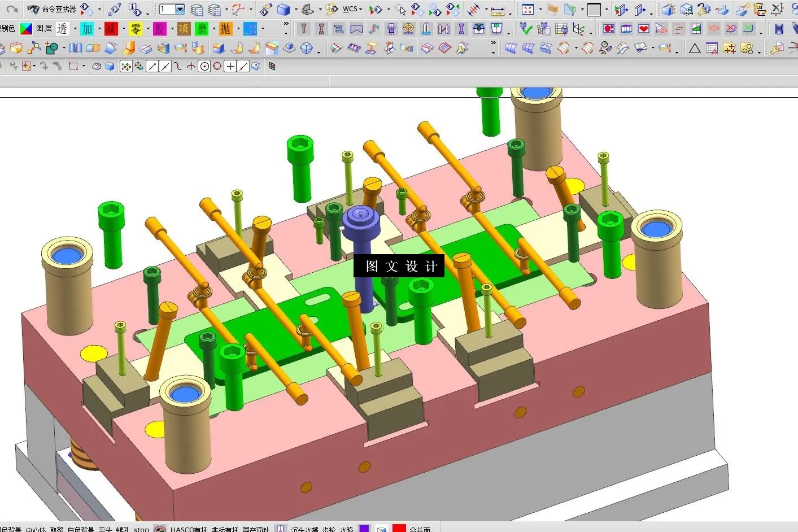Select the measure distance ruler icon
Image resolution: width=798 pixels, height=532 pixels.
click(498, 10)
